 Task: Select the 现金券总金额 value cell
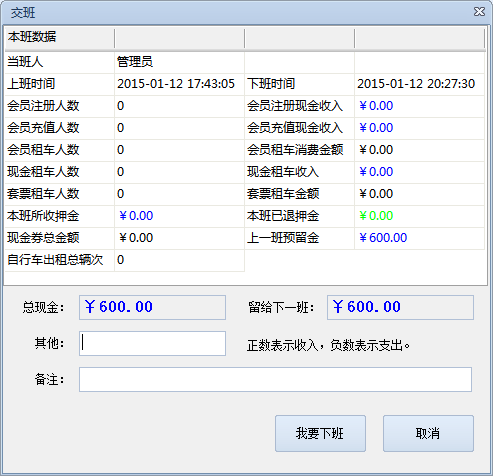pos(179,238)
